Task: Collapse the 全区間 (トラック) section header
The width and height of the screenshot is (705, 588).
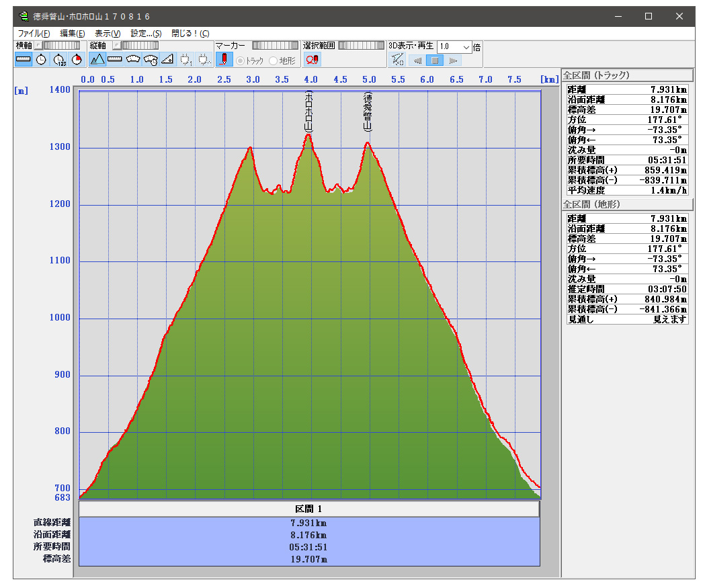Action: click(x=626, y=75)
